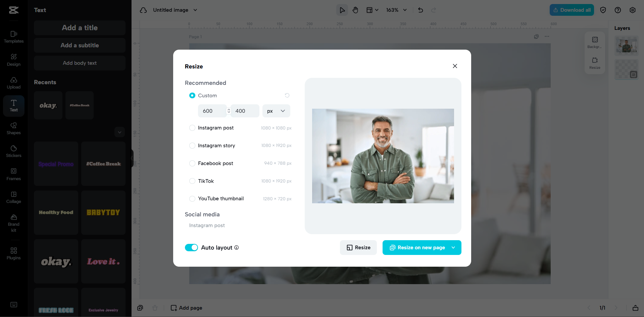Screen dimensions: 644x317
Task: Expand the Resize on new page options
Action: [x=454, y=247]
